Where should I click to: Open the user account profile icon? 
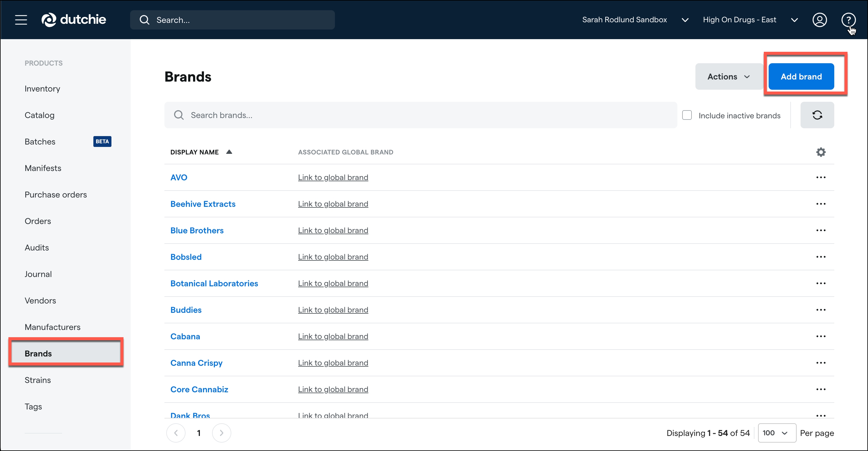coord(819,20)
